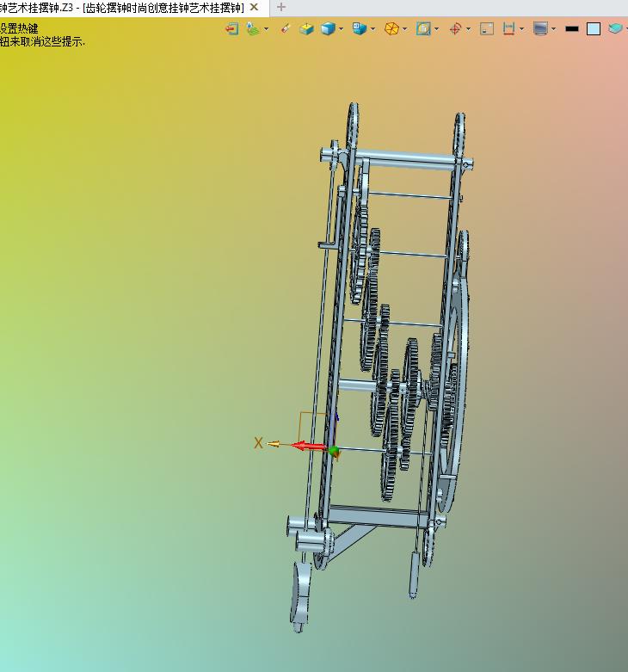This screenshot has width=628, height=672.
Task: Open dropdown arrow beside the layer filter icon
Action: (x=266, y=29)
